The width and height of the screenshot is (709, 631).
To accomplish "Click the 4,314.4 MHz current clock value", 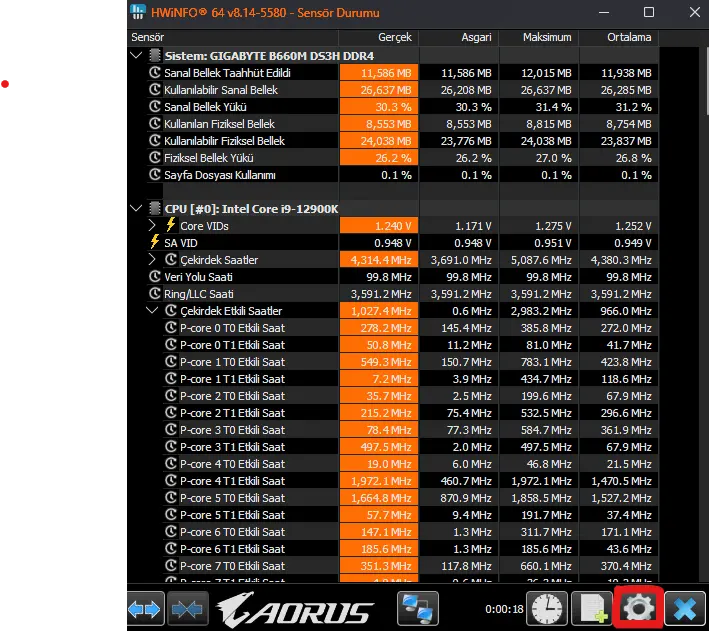I will click(379, 260).
